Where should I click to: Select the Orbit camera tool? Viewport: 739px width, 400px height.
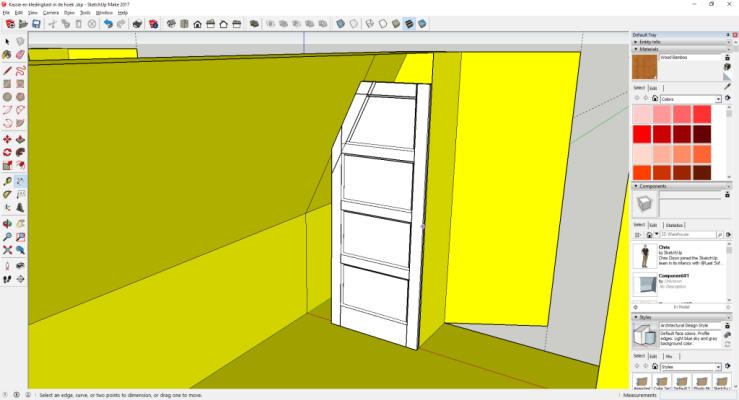click(x=7, y=224)
